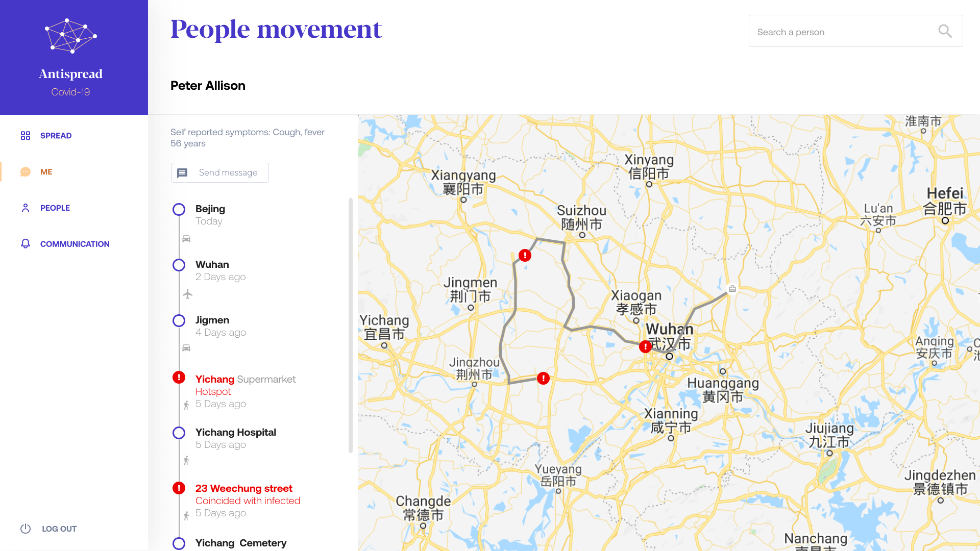Click the Xinyang city label on map

tap(649, 167)
